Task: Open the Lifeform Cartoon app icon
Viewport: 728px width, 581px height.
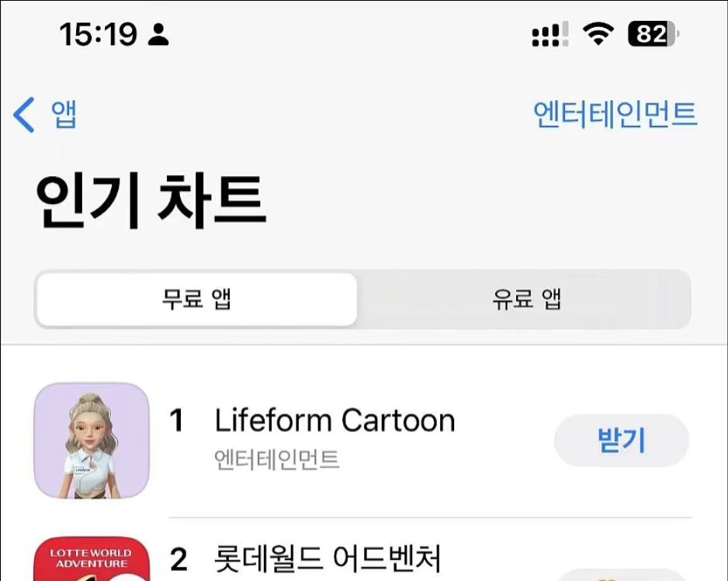Action: tap(92, 440)
